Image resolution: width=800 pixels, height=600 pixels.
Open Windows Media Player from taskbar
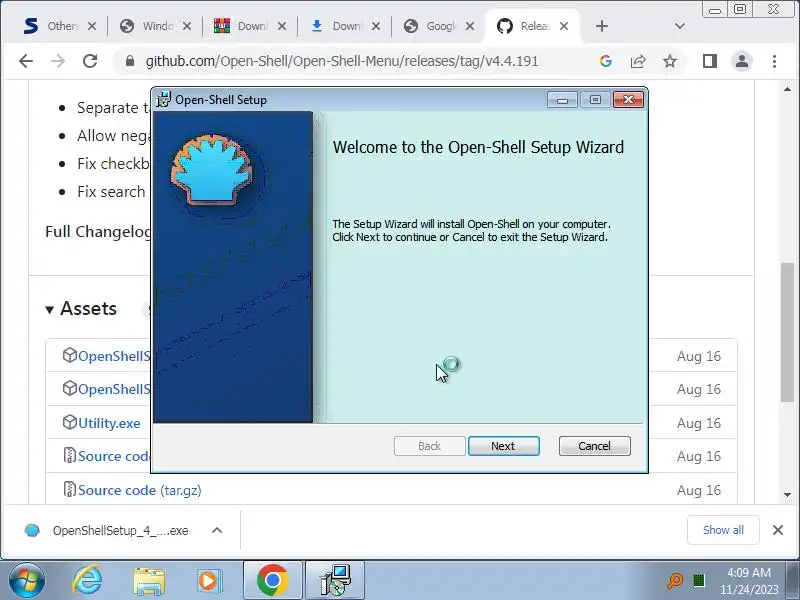click(x=209, y=581)
